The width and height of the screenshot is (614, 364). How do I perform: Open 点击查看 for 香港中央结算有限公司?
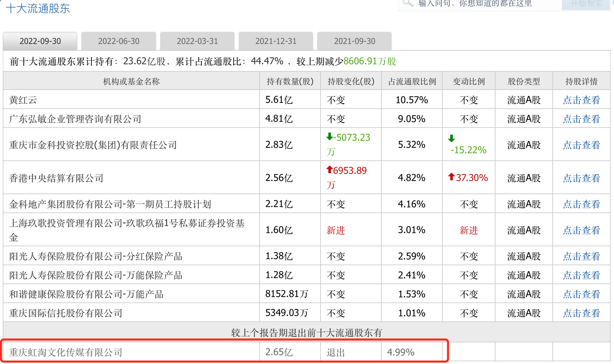(x=582, y=178)
